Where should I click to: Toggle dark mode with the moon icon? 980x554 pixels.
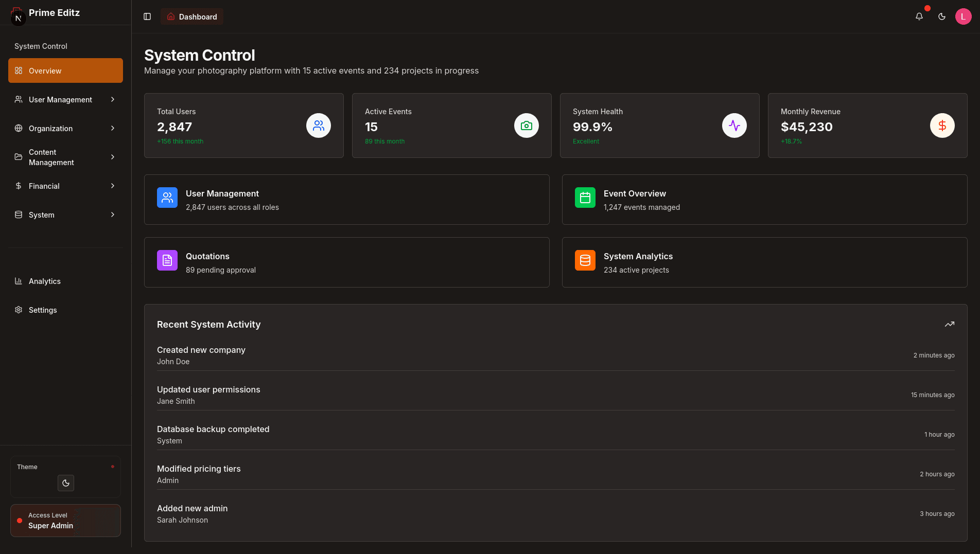click(941, 16)
